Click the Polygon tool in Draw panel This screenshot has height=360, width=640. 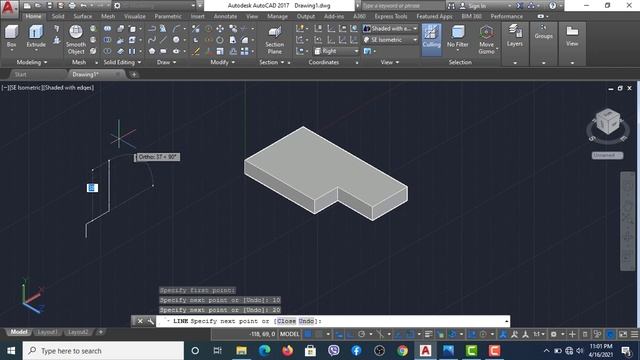pyautogui.click(x=151, y=51)
